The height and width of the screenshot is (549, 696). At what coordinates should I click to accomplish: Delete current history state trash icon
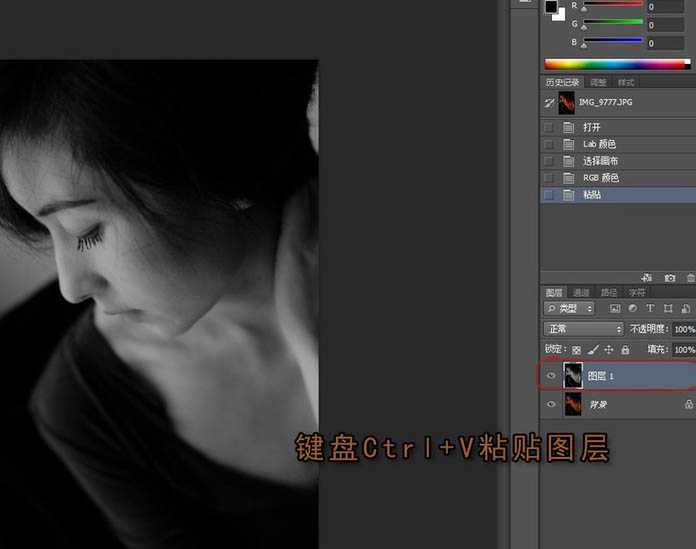[690, 278]
